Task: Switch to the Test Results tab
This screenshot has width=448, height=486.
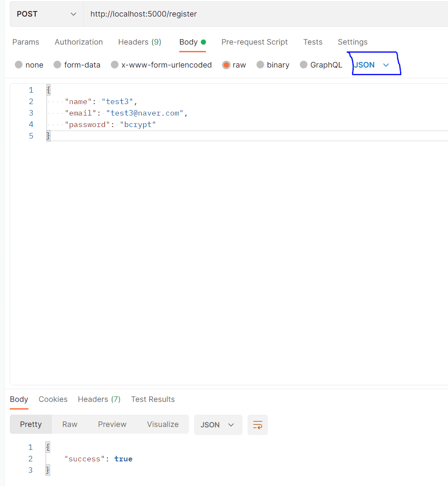Action: click(153, 399)
